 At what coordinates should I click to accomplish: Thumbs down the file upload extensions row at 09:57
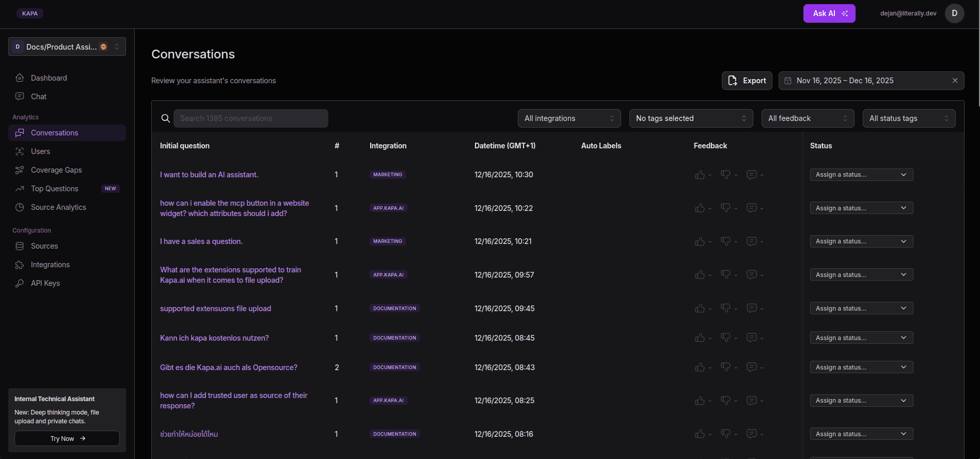pos(725,274)
